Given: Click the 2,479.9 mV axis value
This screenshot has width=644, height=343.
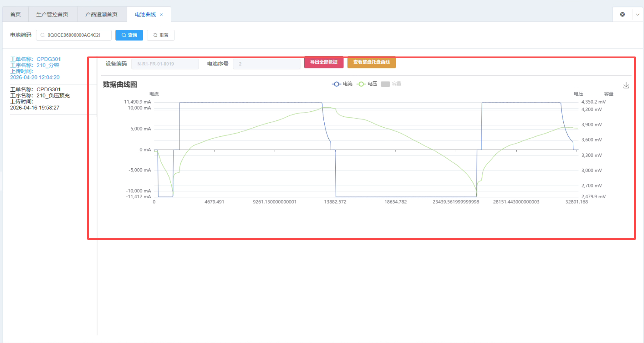Looking at the screenshot, I should [x=594, y=197].
